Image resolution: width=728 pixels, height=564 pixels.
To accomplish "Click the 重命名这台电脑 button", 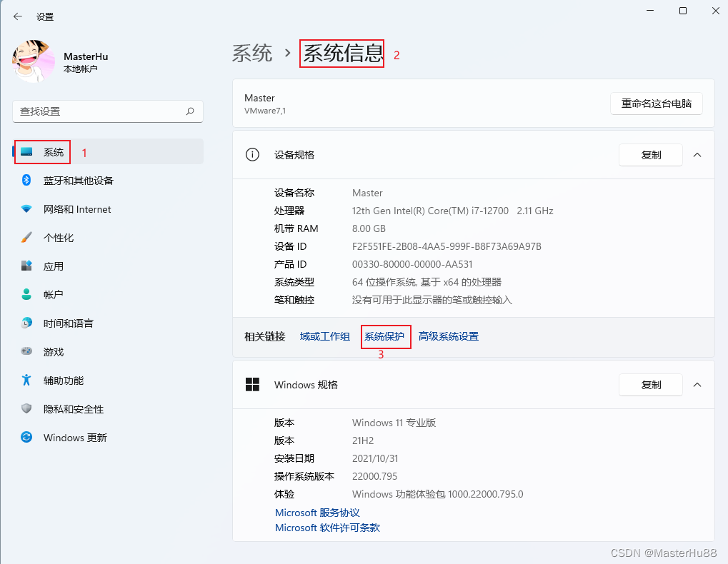I will pyautogui.click(x=656, y=104).
